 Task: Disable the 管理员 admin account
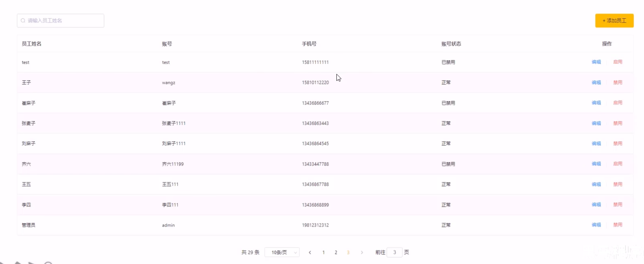(x=618, y=225)
